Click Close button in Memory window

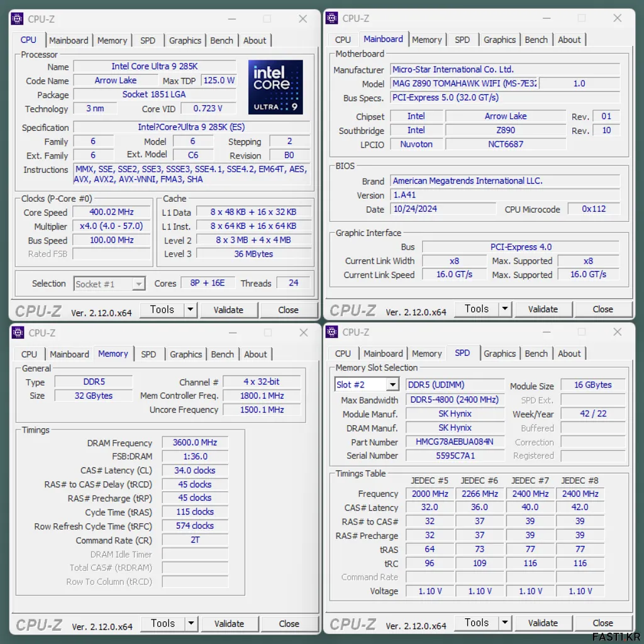point(289,623)
